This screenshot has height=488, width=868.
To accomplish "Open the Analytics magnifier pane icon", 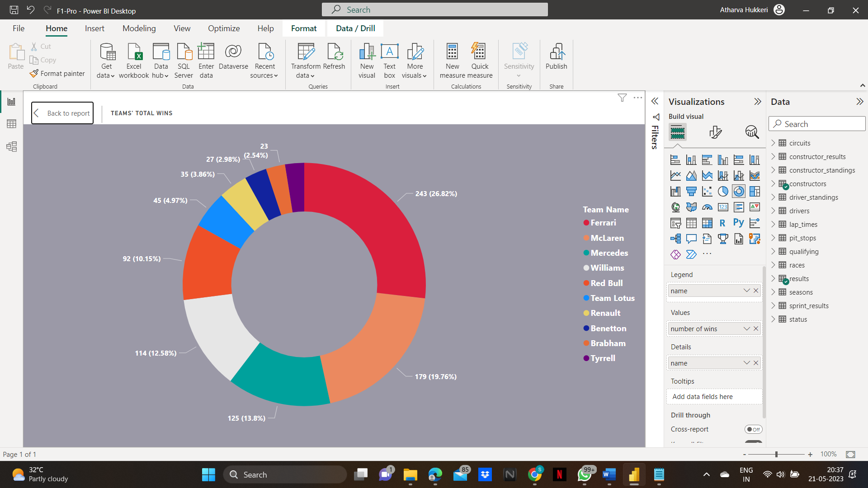I will [x=752, y=132].
